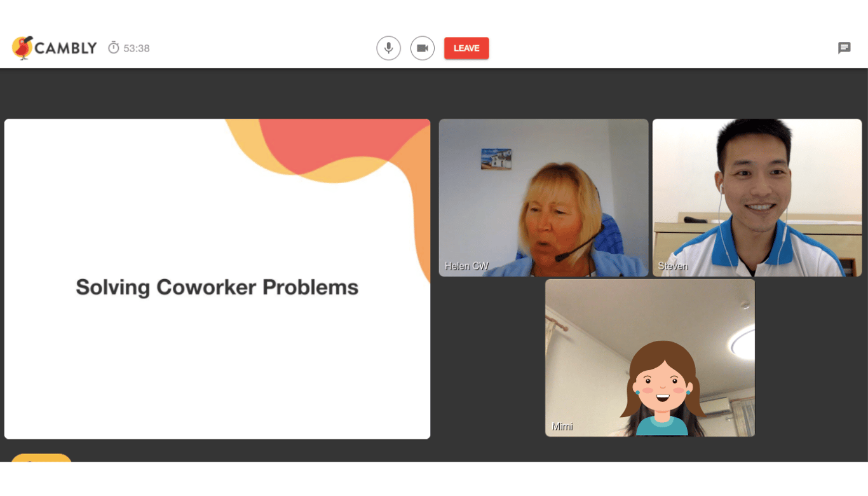Click the session timer stopwatch icon
This screenshot has height=496, width=868.
pos(114,48)
